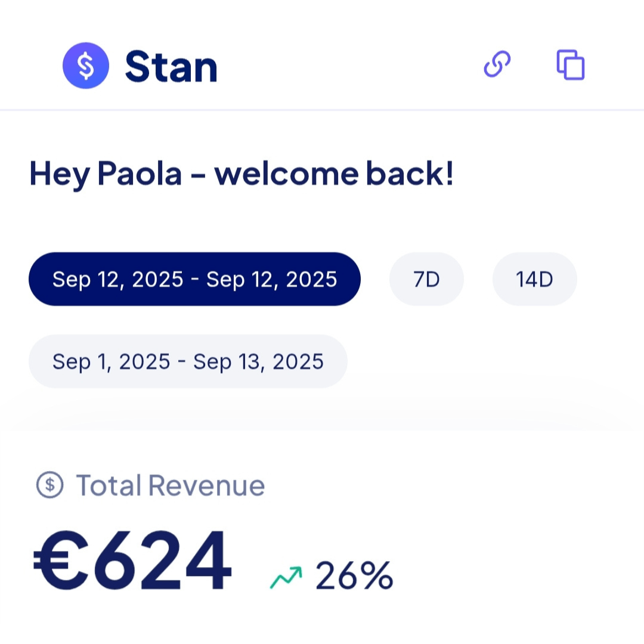Viewport: 644px width, 644px height.
Task: Select the 7D range pill
Action: tap(426, 279)
